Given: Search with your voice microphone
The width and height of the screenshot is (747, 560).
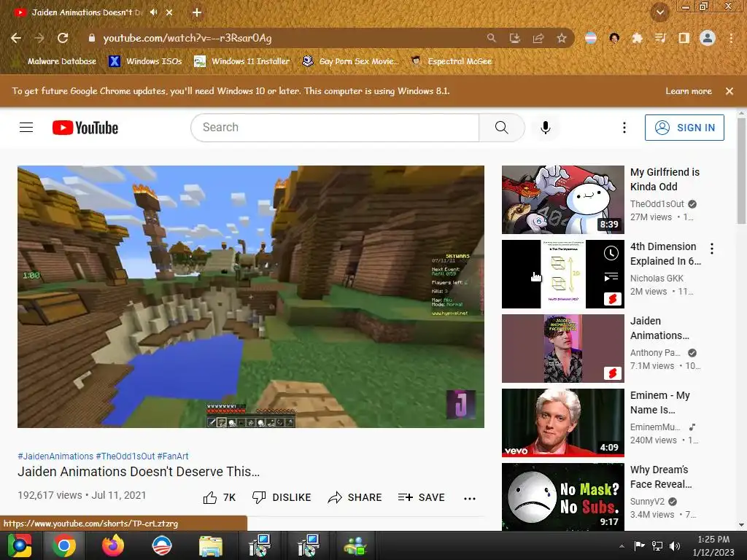Looking at the screenshot, I should [546, 127].
